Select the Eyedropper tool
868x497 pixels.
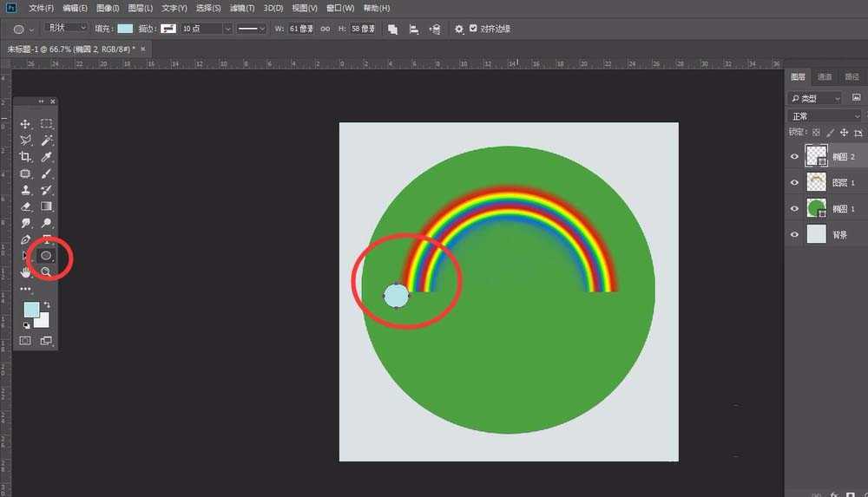47,157
